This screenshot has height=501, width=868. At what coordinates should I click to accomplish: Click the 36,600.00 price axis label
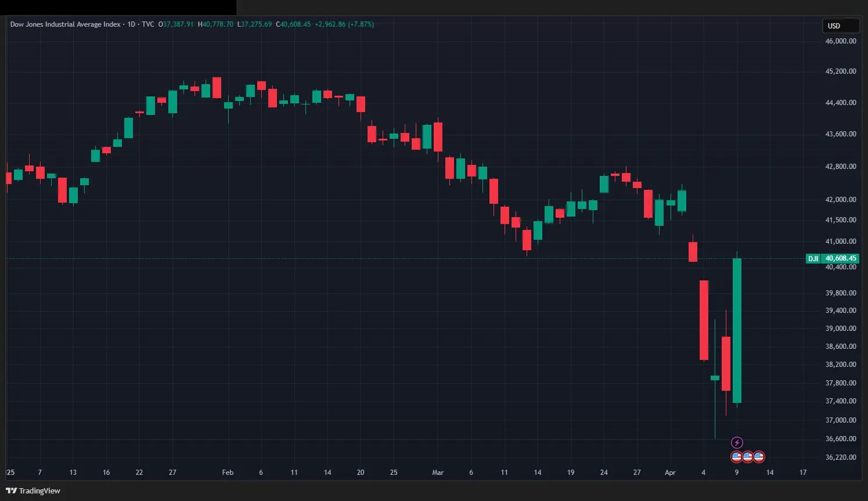pyautogui.click(x=841, y=439)
